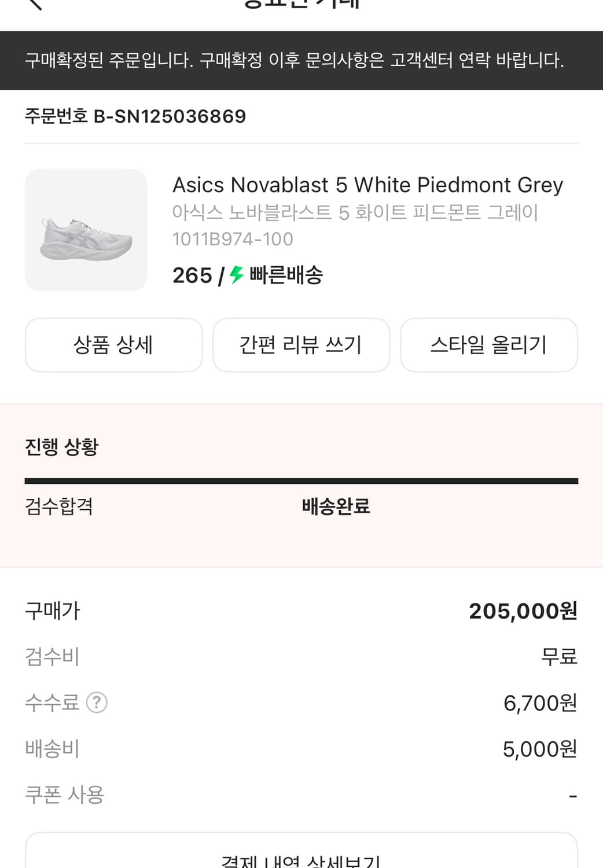Tap the back arrow at top left
This screenshot has height=868, width=603.
click(35, 5)
